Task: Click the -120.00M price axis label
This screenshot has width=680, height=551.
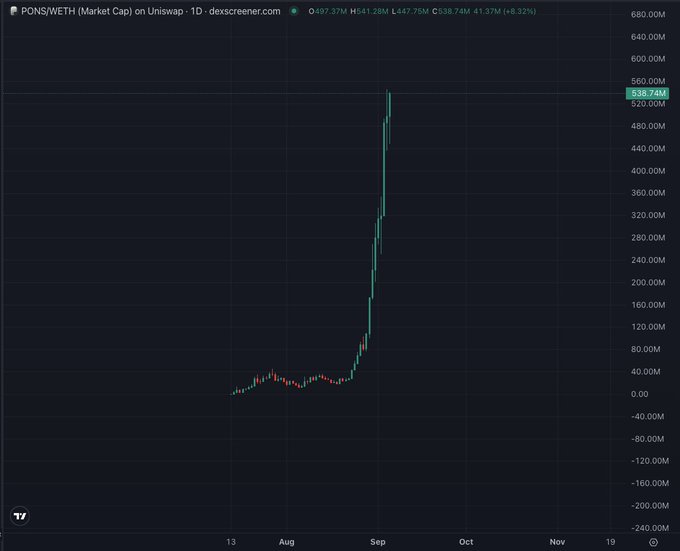Action: 650,461
